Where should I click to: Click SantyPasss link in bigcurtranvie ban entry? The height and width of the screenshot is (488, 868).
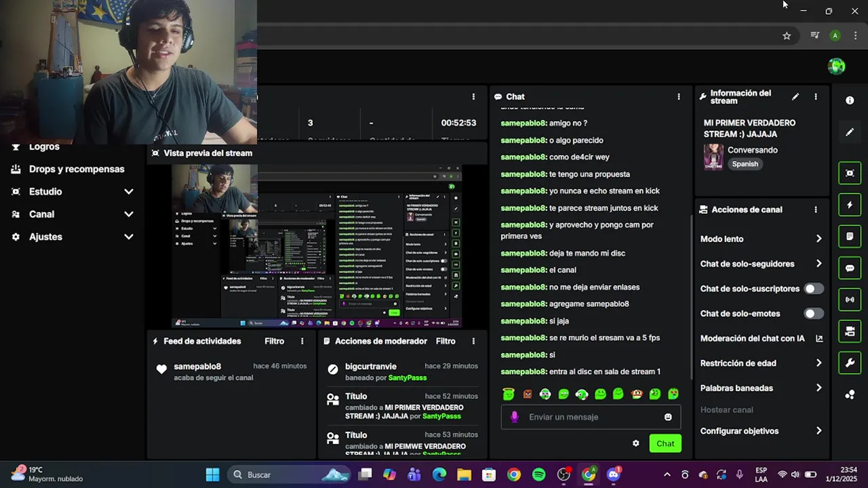[x=408, y=378]
